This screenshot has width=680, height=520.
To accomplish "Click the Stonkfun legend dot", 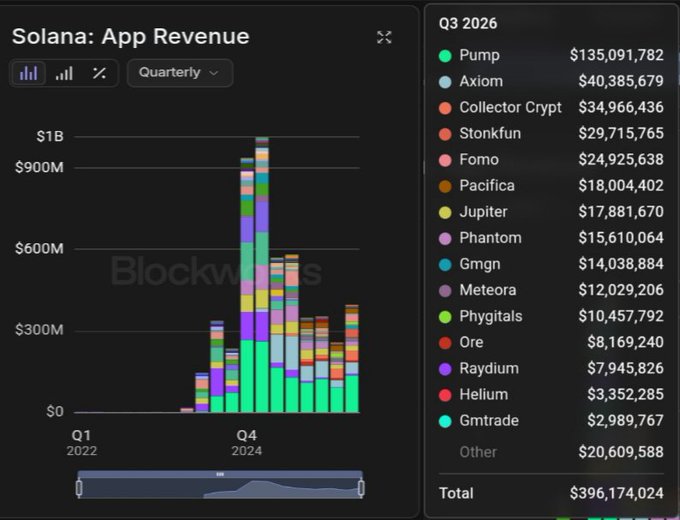I will 445,134.
